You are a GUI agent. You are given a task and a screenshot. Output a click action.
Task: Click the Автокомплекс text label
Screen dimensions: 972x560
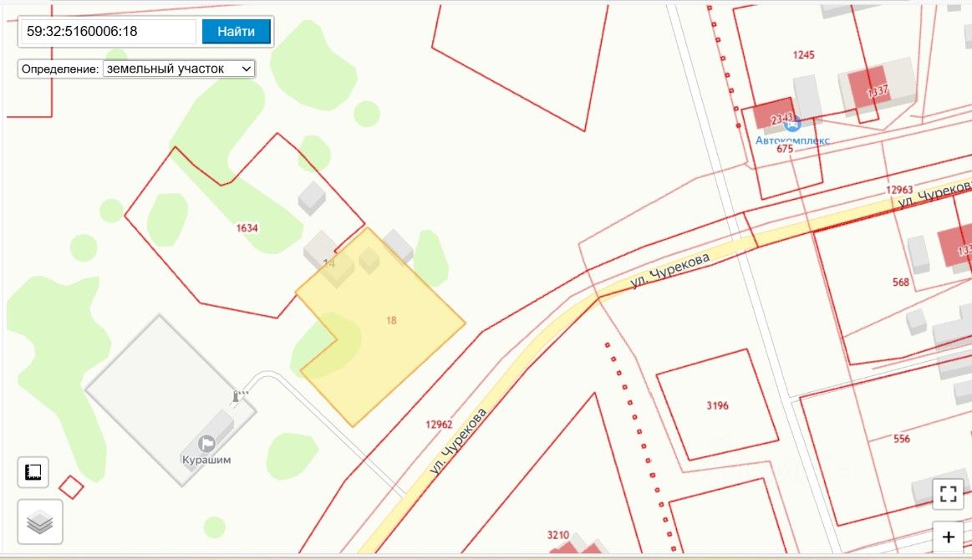point(792,140)
